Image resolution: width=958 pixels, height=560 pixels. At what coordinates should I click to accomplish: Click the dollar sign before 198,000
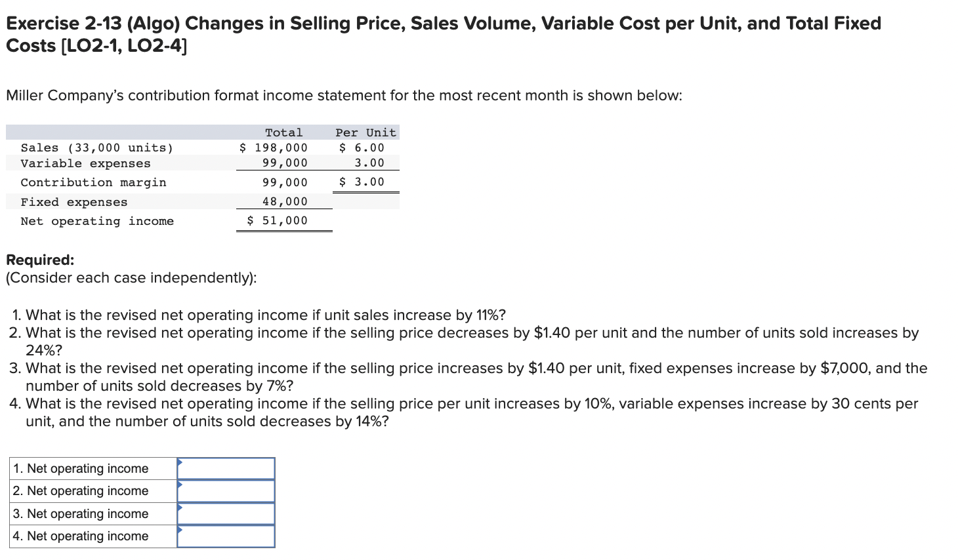pyautogui.click(x=242, y=148)
